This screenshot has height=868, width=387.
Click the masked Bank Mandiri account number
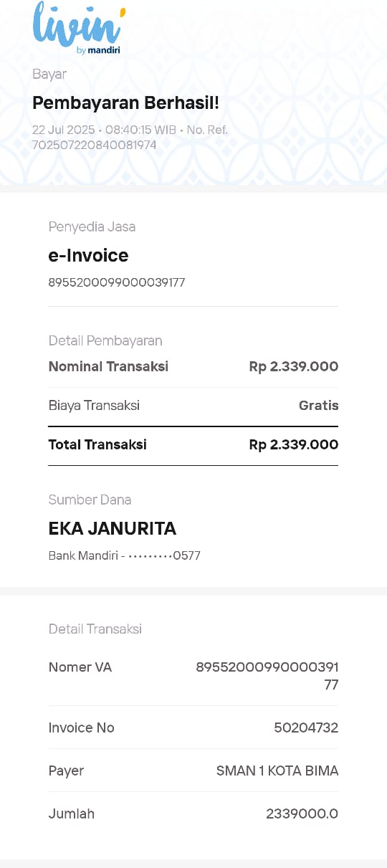coord(124,555)
